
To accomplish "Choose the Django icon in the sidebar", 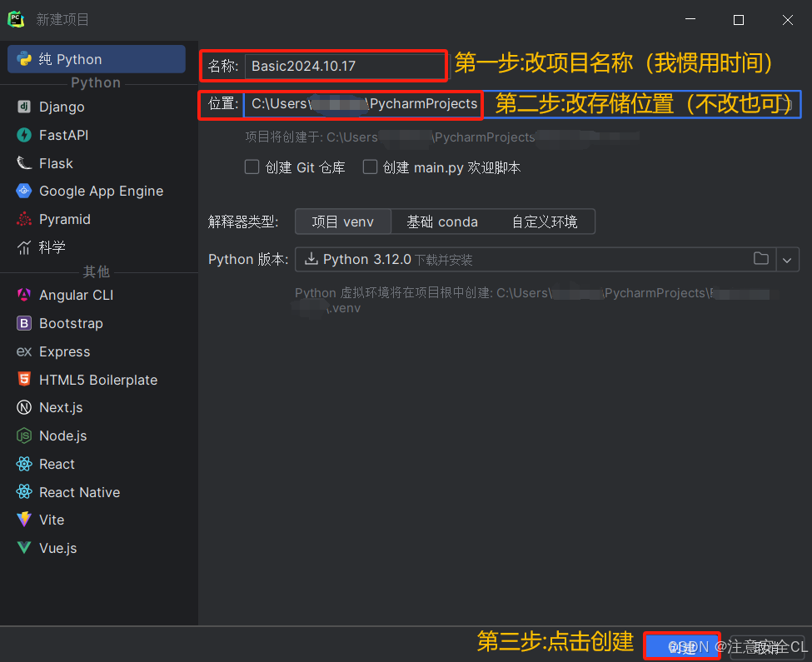I will pos(24,107).
